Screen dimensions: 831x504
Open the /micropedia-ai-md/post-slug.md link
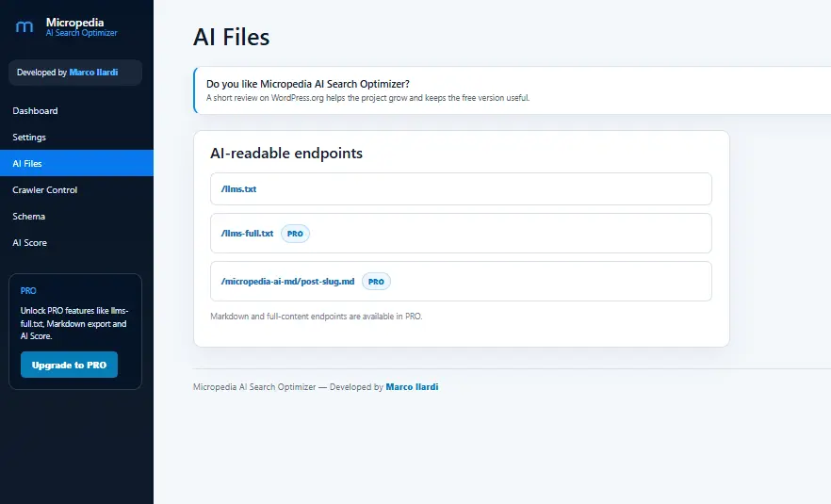click(x=287, y=282)
